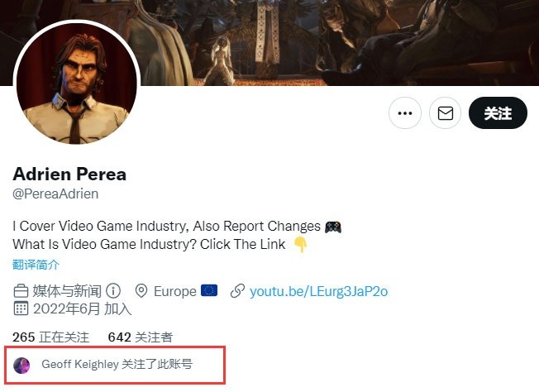Screen dimensions: 539x392
Task: Click the game controller emoji in bio
Action: pos(333,226)
